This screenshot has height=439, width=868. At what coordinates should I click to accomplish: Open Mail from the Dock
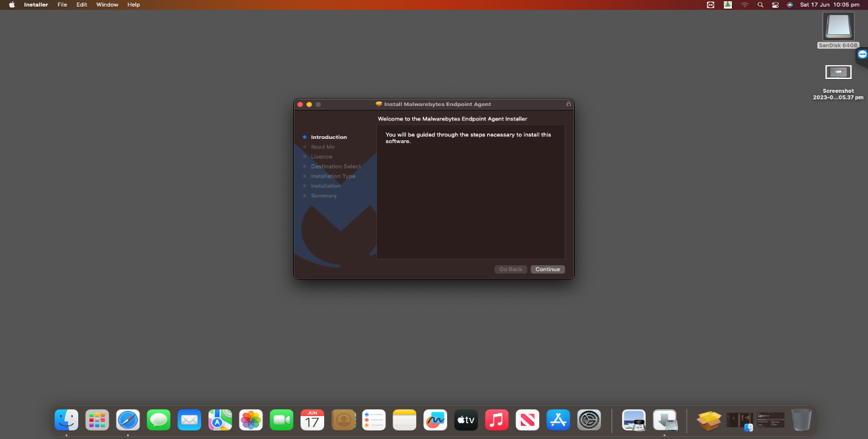click(189, 419)
